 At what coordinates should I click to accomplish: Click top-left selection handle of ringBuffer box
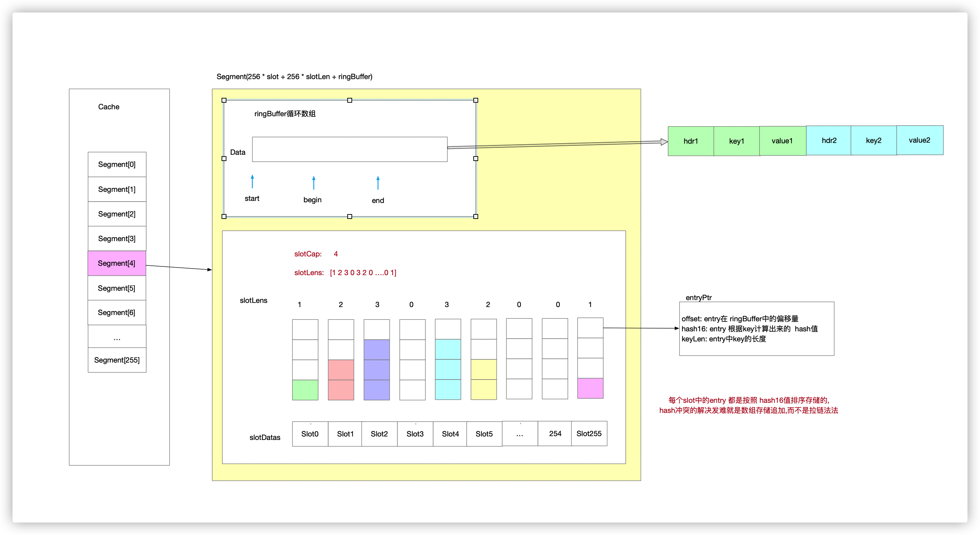click(x=224, y=100)
